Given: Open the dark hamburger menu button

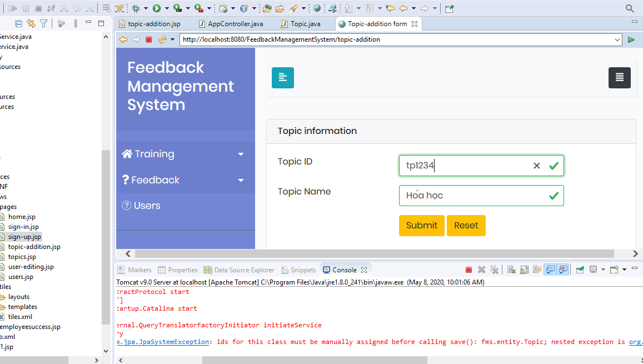Looking at the screenshot, I should (x=619, y=78).
